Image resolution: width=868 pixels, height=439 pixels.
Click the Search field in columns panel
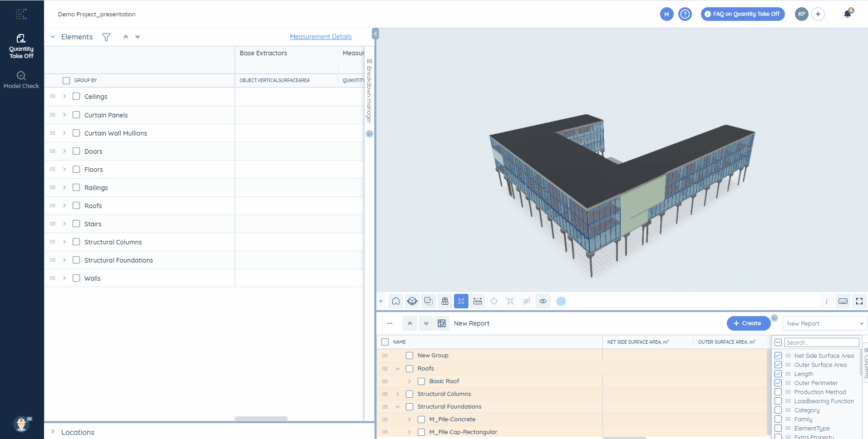click(x=822, y=342)
